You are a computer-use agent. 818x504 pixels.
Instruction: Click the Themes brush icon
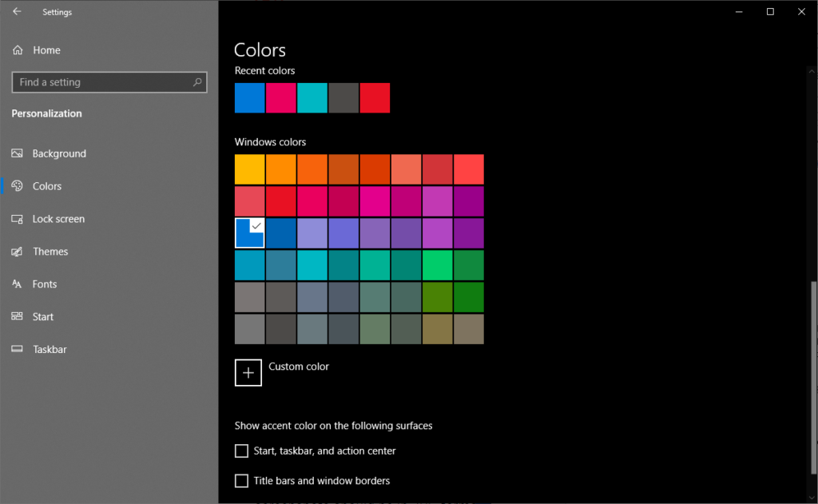(18, 252)
